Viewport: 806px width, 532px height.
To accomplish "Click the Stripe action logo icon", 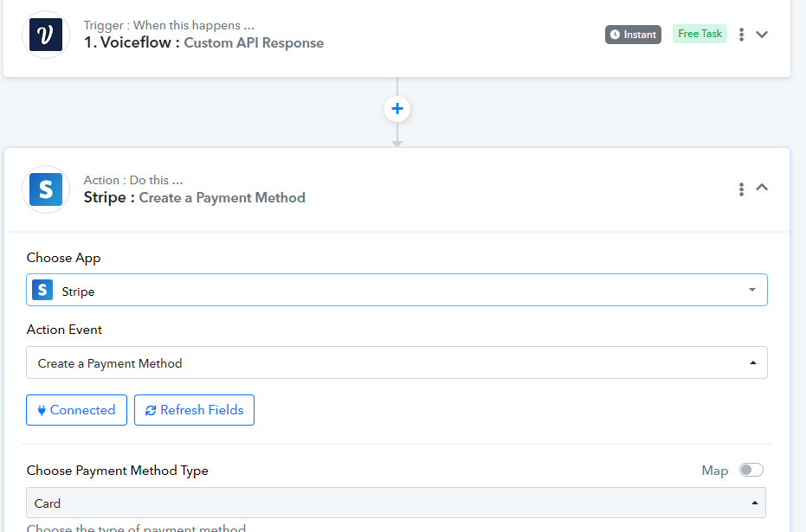I will pyautogui.click(x=46, y=189).
